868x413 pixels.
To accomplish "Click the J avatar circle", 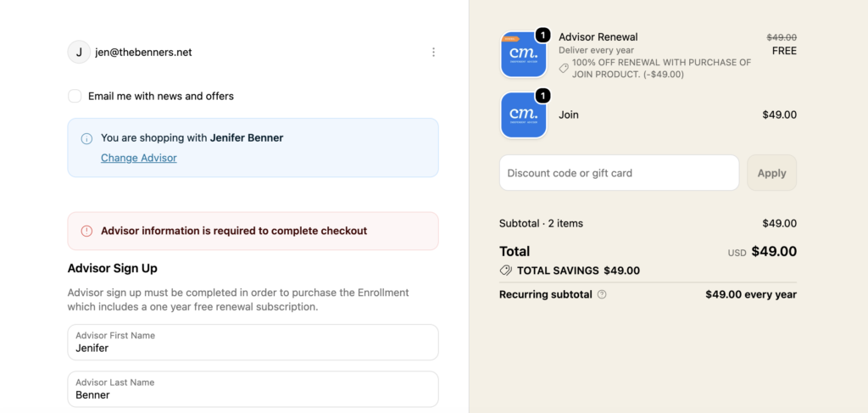I will pyautogui.click(x=79, y=52).
